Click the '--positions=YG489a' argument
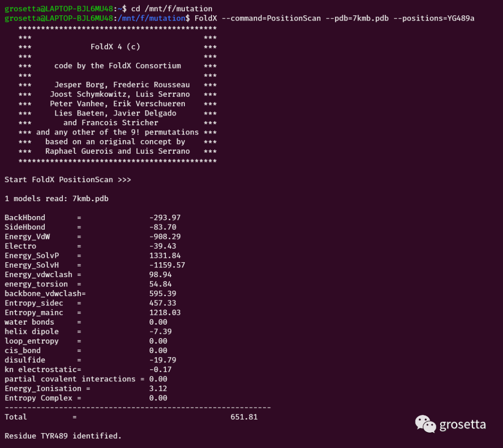 (434, 18)
